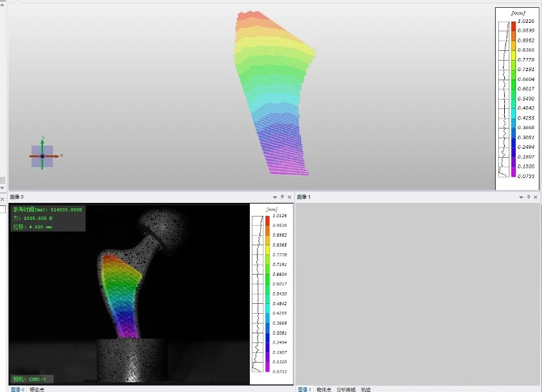
Task: Close the left side panel with X
Action: pyautogui.click(x=2, y=199)
